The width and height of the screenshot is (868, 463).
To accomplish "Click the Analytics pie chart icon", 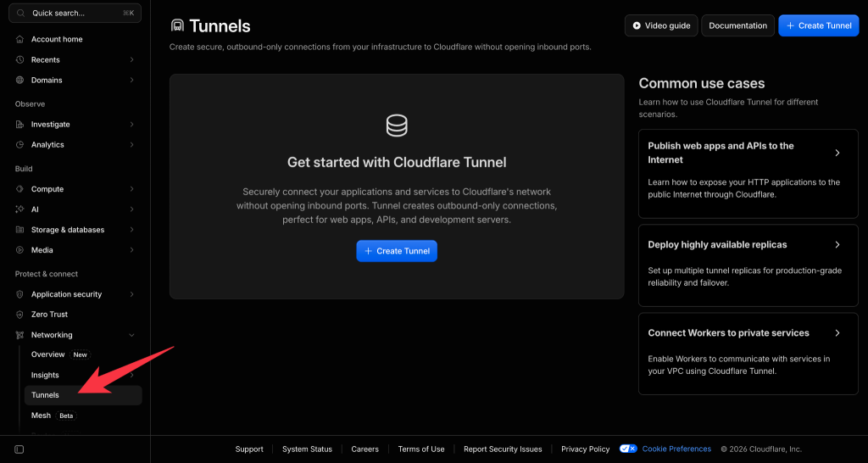I will pos(20,144).
